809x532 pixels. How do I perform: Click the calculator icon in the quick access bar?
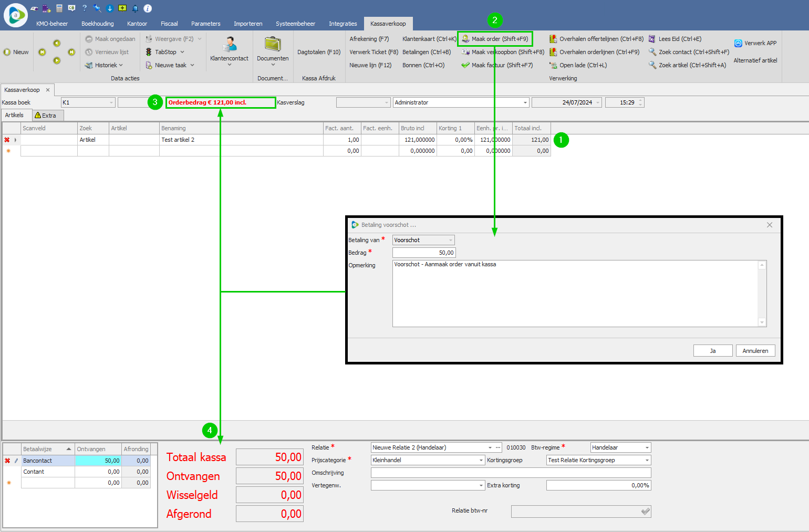click(x=59, y=8)
